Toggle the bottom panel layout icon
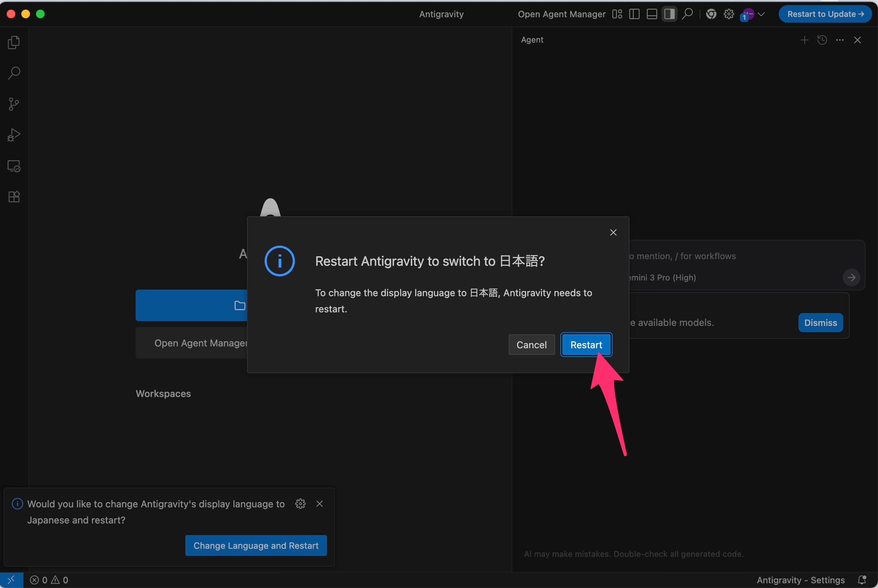 point(652,14)
